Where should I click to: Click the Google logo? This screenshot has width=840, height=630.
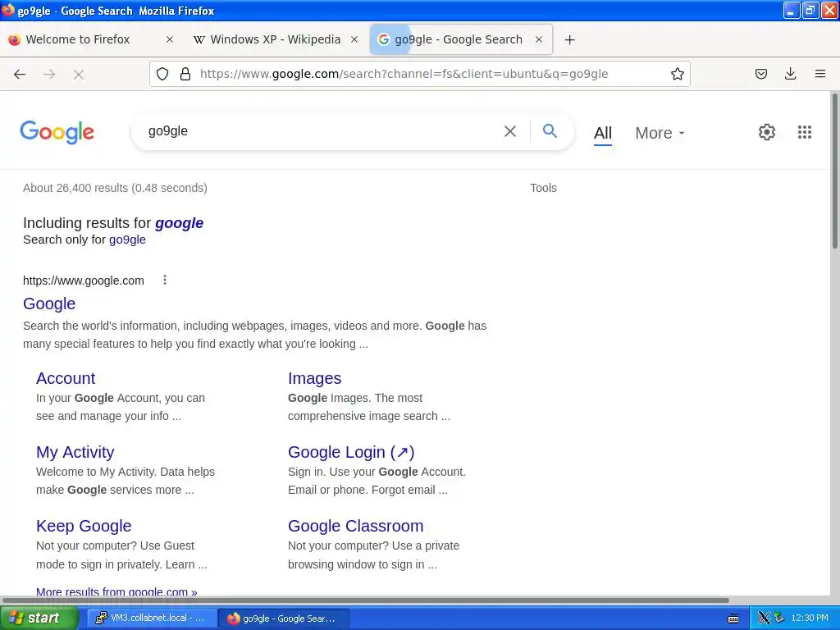pos(57,132)
